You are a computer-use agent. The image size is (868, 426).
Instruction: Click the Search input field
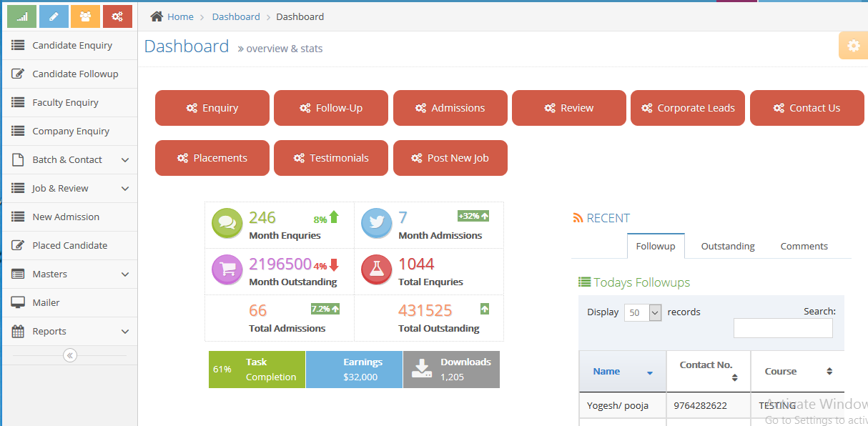[782, 328]
